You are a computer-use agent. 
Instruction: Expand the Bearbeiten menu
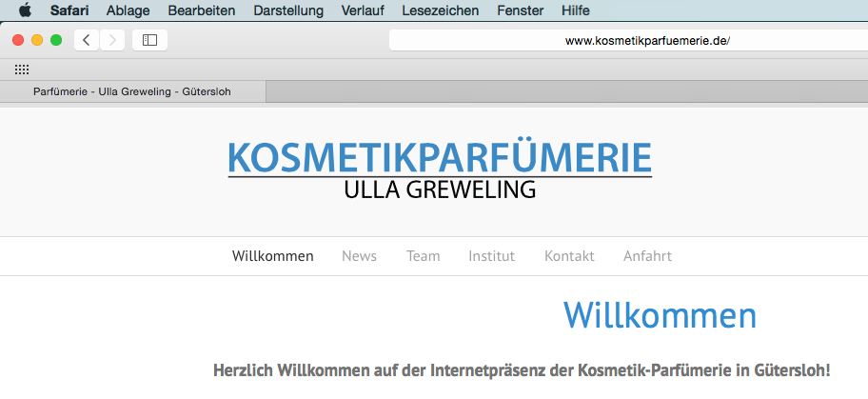(x=202, y=10)
